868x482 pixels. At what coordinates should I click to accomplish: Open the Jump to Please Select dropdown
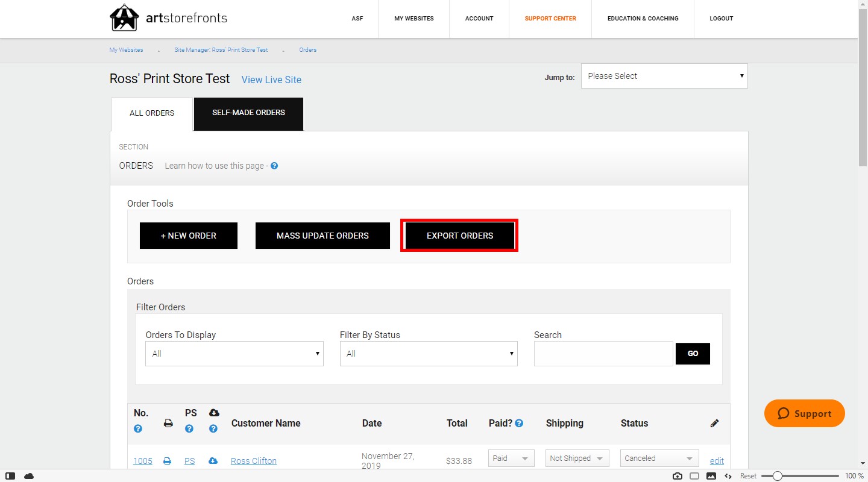664,76
